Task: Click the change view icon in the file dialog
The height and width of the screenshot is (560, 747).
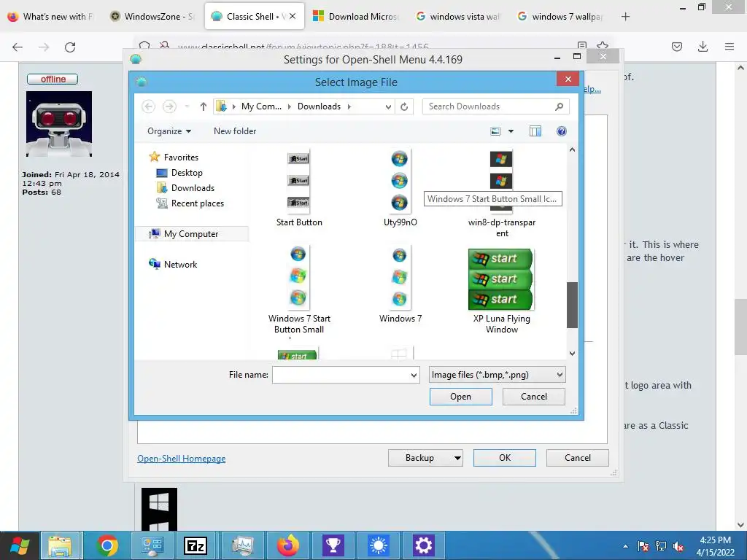Action: click(x=495, y=131)
